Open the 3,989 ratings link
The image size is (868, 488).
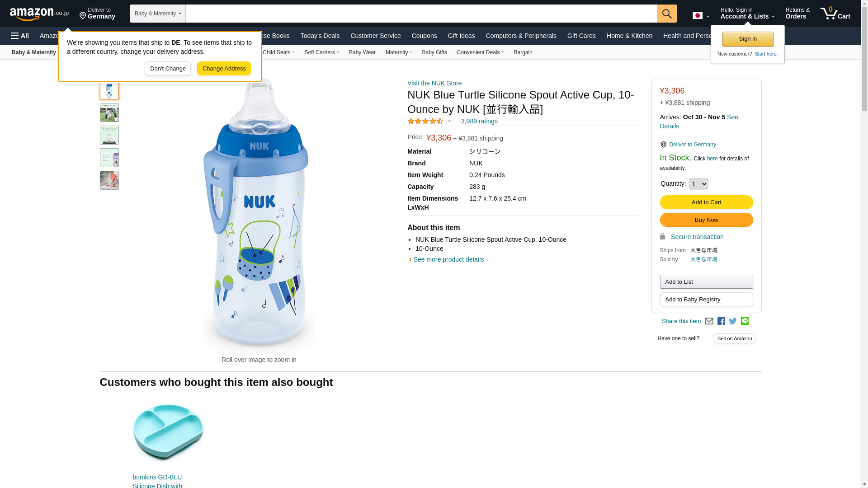[x=479, y=121]
